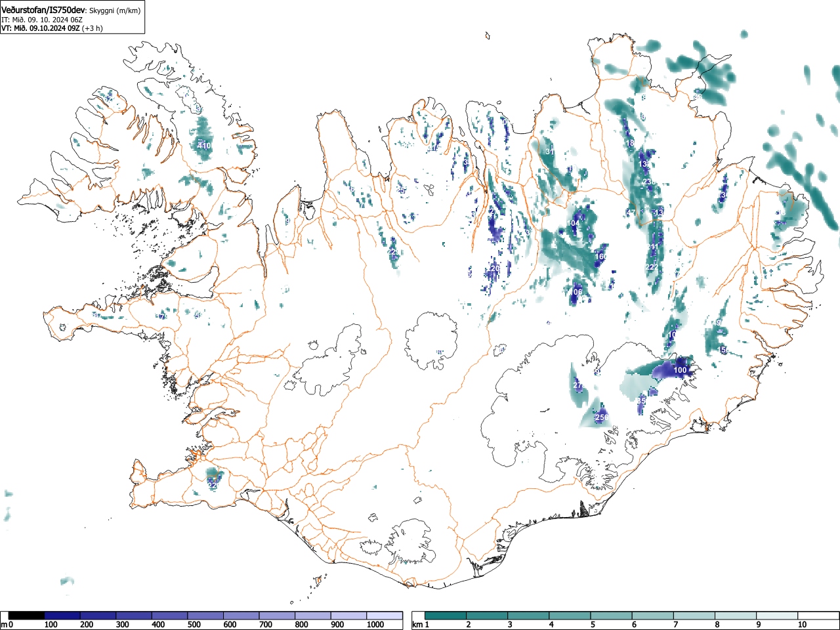
Task: Click the '100' value on the dark blue map patch
Action: tap(680, 371)
